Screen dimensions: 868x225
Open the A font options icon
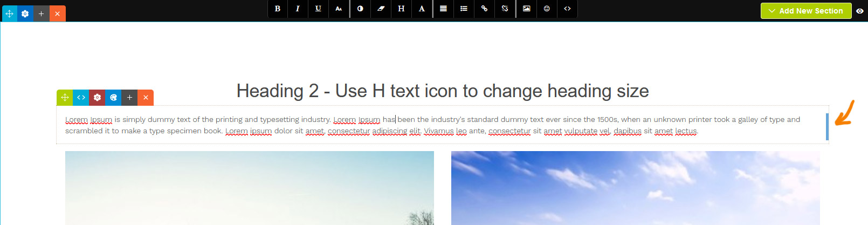pyautogui.click(x=422, y=9)
